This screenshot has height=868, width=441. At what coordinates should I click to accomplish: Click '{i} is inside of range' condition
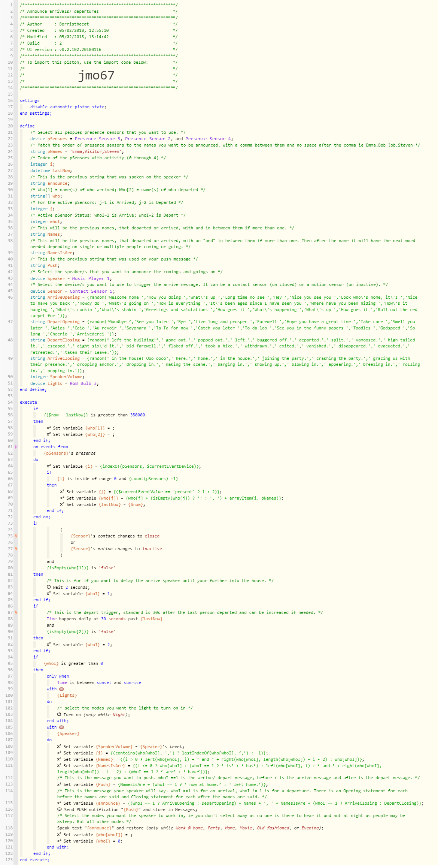pos(118,479)
